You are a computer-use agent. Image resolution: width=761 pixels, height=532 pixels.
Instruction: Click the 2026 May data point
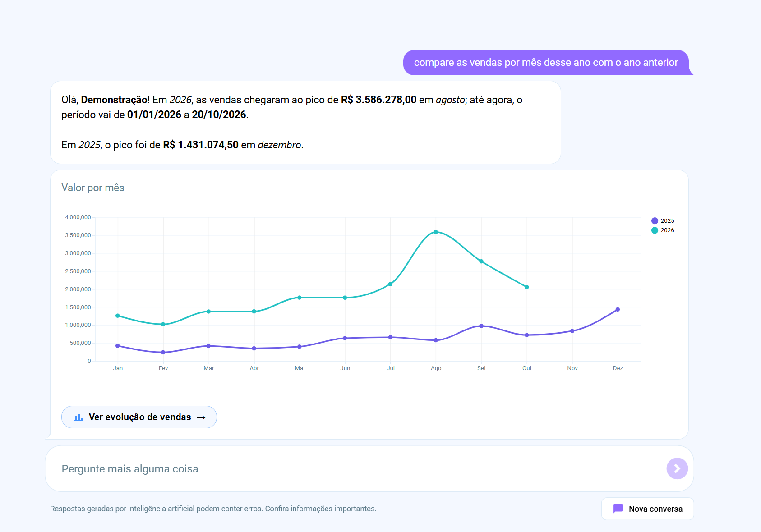click(x=300, y=298)
